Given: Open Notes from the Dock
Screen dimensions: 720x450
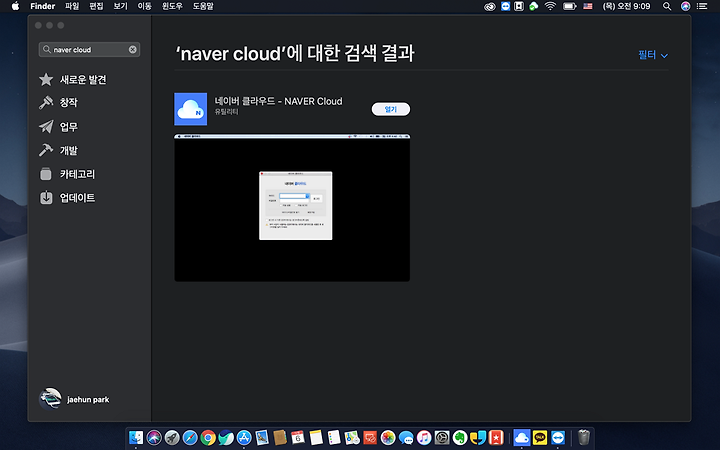Looking at the screenshot, I should click(x=316, y=438).
